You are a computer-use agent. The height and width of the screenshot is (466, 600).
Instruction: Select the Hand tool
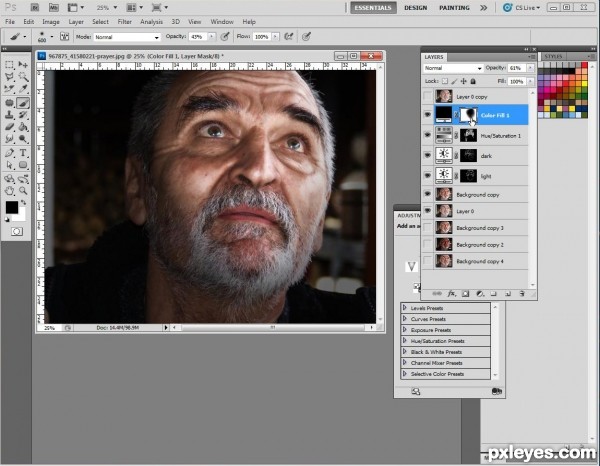tap(10, 191)
